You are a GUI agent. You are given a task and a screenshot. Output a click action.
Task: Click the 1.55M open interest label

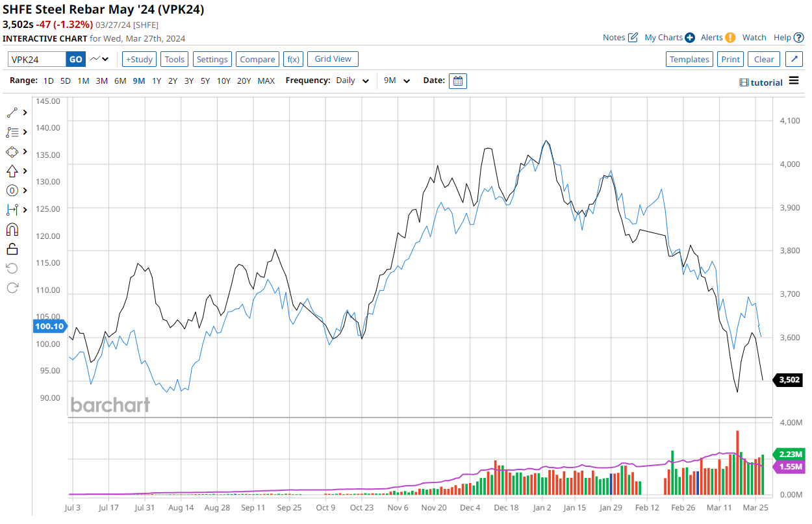coord(788,466)
